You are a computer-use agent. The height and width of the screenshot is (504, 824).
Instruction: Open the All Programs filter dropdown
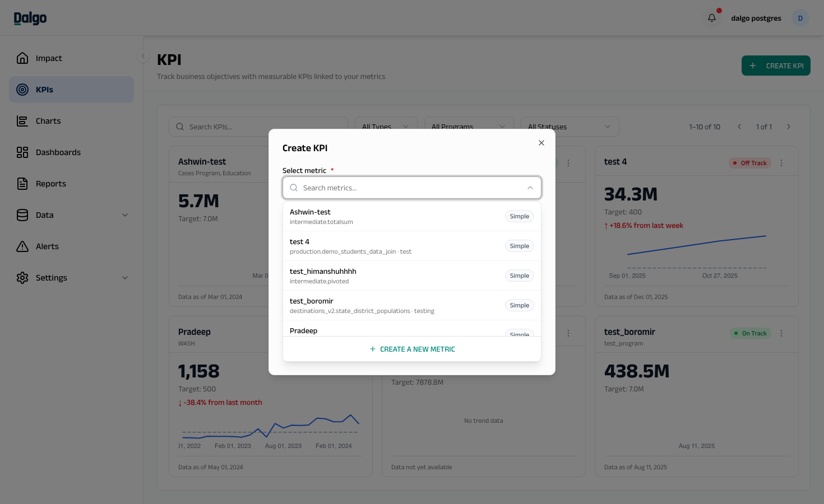(x=468, y=127)
